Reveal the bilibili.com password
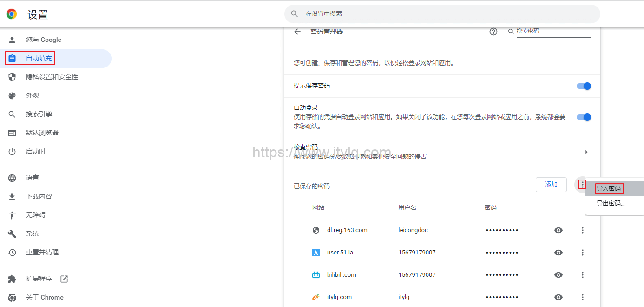This screenshot has height=307, width=644. 559,275
